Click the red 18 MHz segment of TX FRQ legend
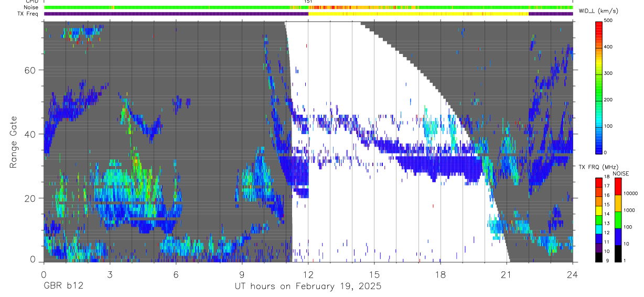The image size is (644, 297). tap(599, 182)
